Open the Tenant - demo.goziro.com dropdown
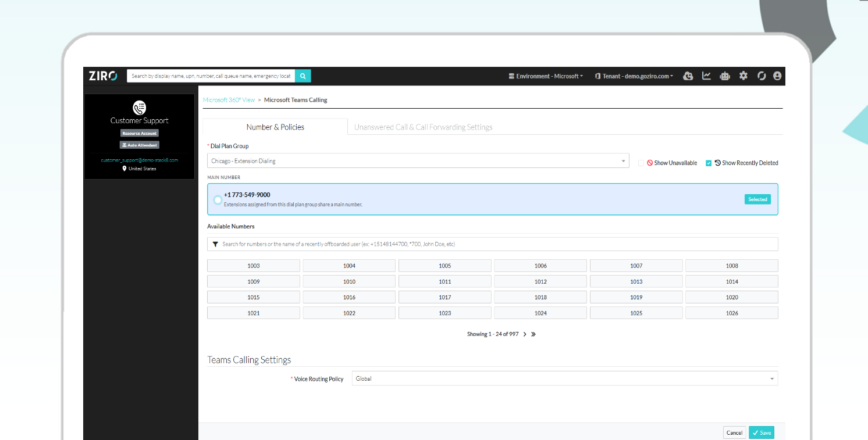 [634, 76]
